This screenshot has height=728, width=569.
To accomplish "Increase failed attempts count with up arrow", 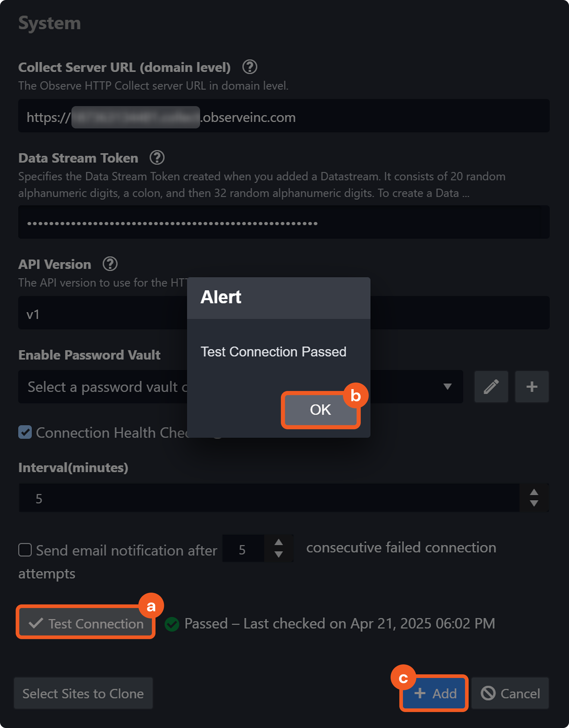I will click(x=279, y=543).
